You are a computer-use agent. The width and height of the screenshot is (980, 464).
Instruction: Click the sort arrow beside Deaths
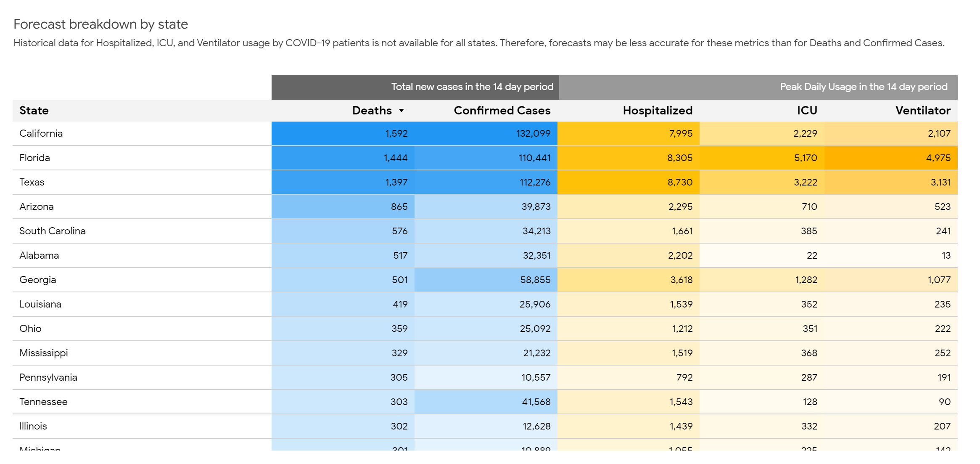(402, 111)
